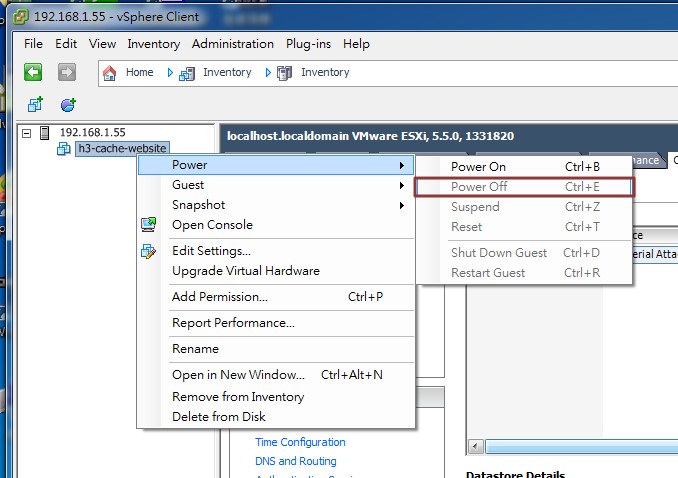Open the Plug-ins menu
Screen dimensions: 678x478
click(308, 44)
